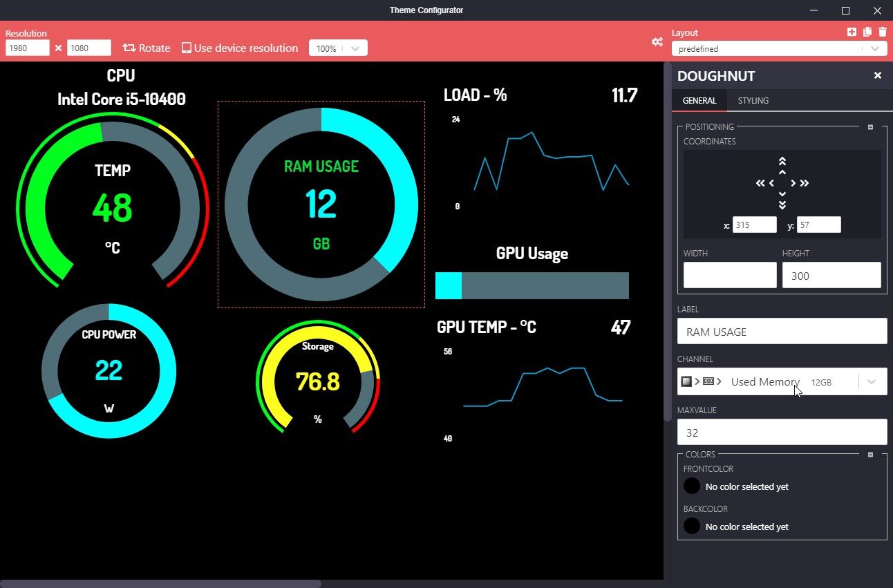Click the CPU icon in the channel breadcrumb
Screen dimensions: 893x588
pyautogui.click(x=686, y=381)
